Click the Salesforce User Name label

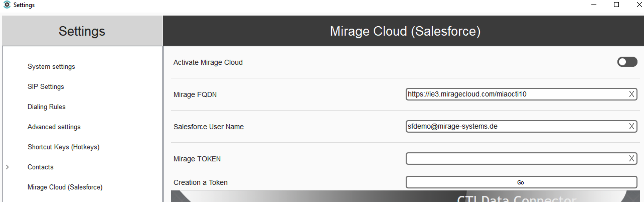[208, 127]
